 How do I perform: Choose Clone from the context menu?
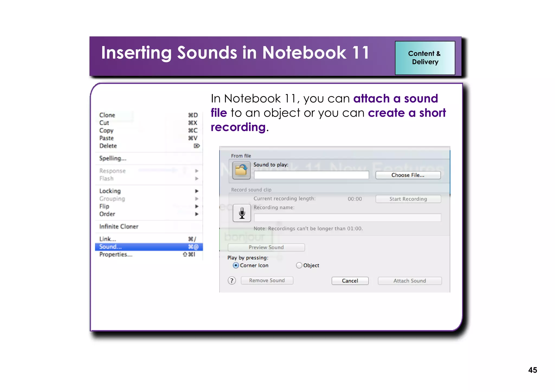(149, 115)
